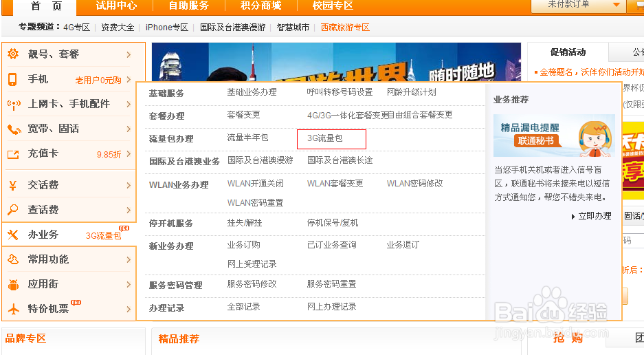Go to the 首页 tab
644x355 pixels.
tap(46, 6)
